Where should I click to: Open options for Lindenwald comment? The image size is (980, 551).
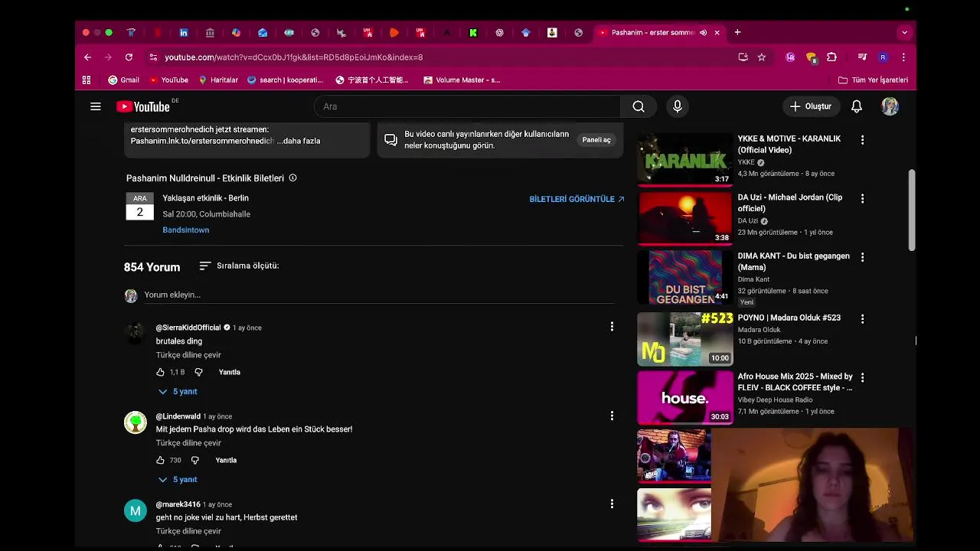pos(612,416)
